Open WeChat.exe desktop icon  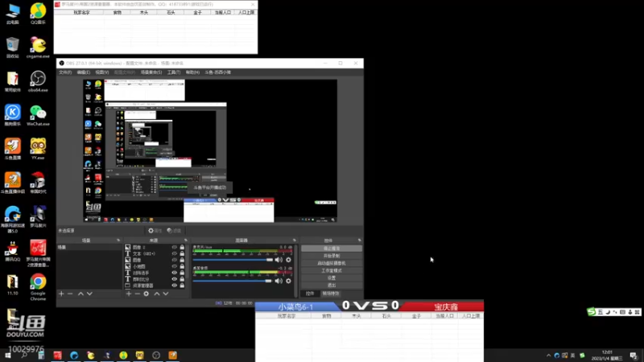tap(38, 114)
